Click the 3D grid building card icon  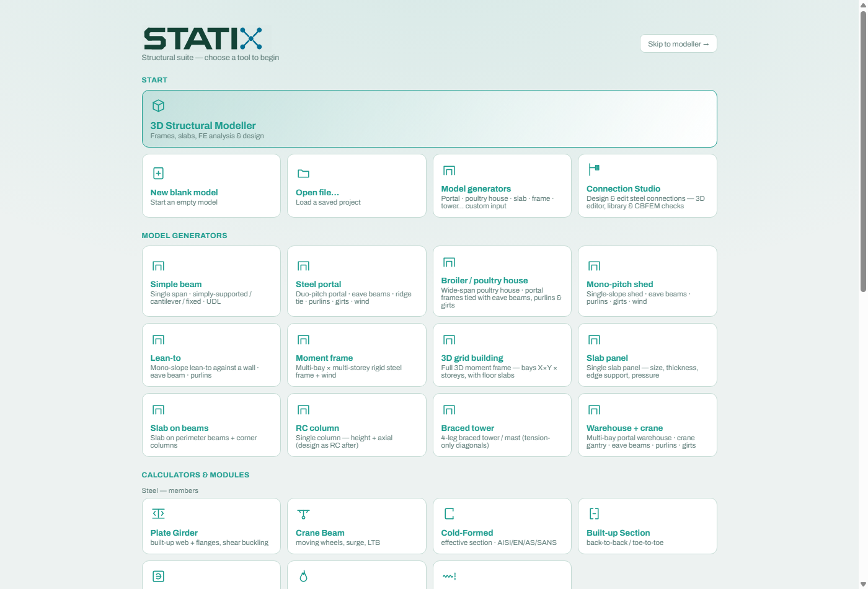(449, 340)
